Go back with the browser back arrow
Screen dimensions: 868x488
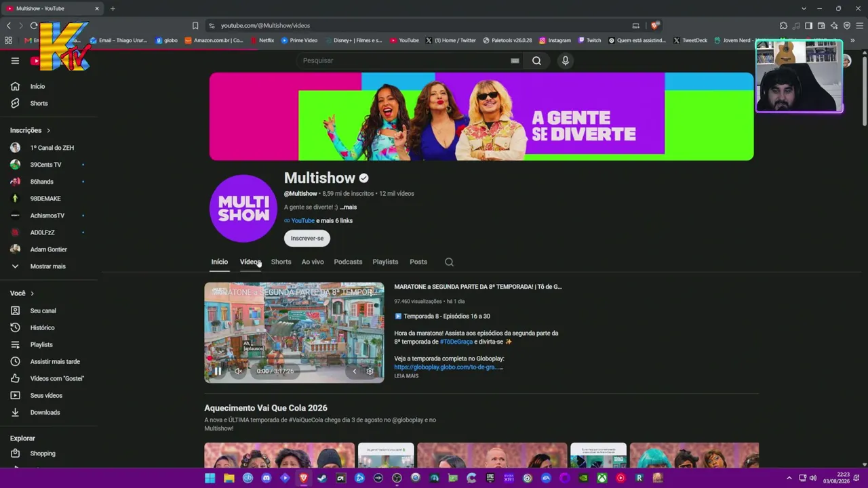[9, 26]
